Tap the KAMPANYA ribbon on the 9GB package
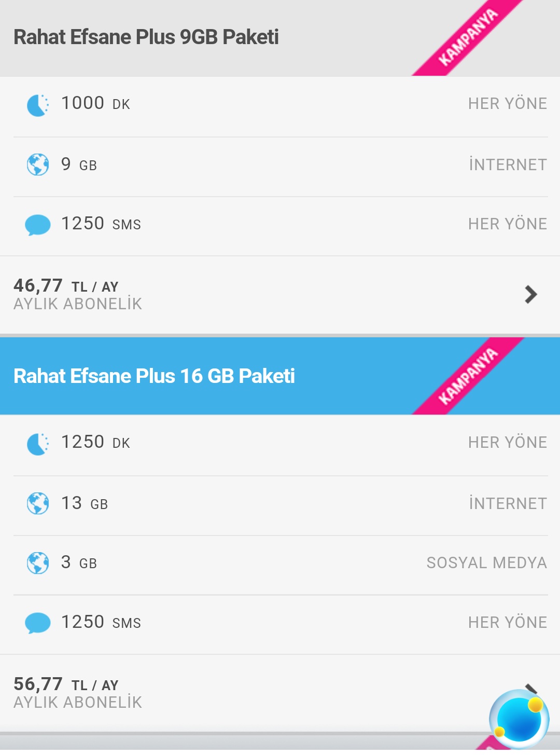The image size is (560, 755). click(468, 37)
